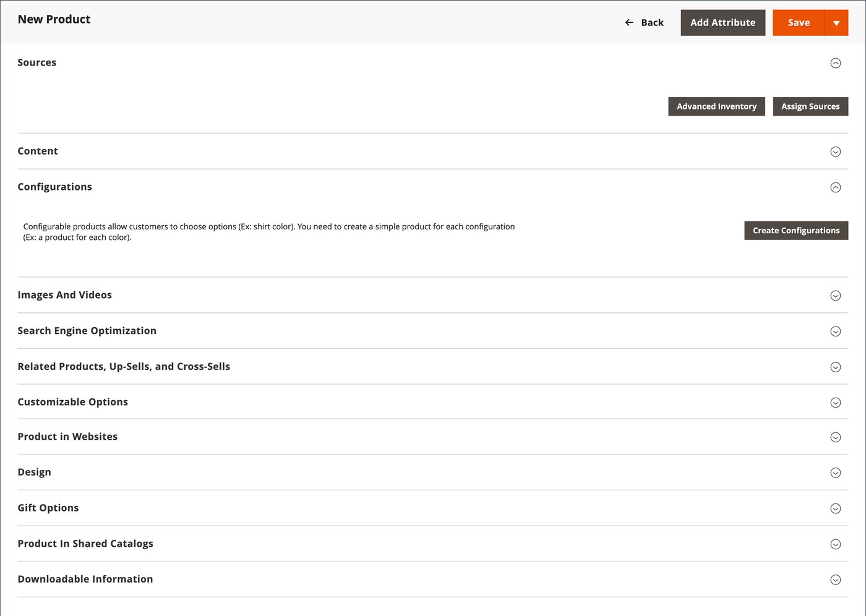
Task: Click the Add Attribute button
Action: click(722, 23)
